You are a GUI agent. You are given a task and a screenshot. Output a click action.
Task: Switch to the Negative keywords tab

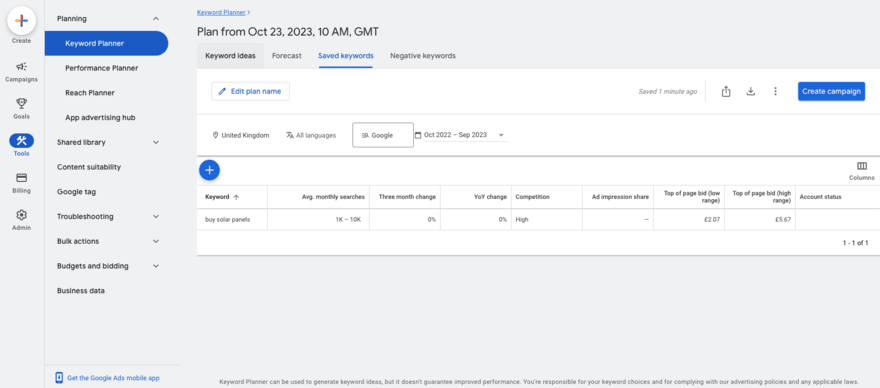point(423,56)
